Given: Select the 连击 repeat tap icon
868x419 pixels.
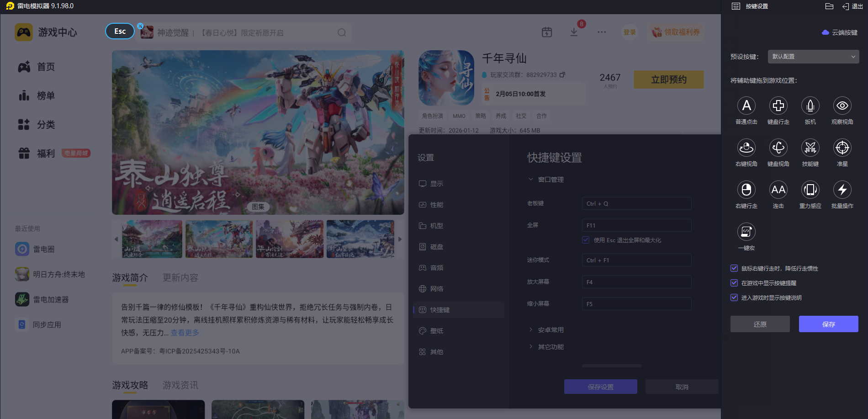Looking at the screenshot, I should tap(778, 190).
